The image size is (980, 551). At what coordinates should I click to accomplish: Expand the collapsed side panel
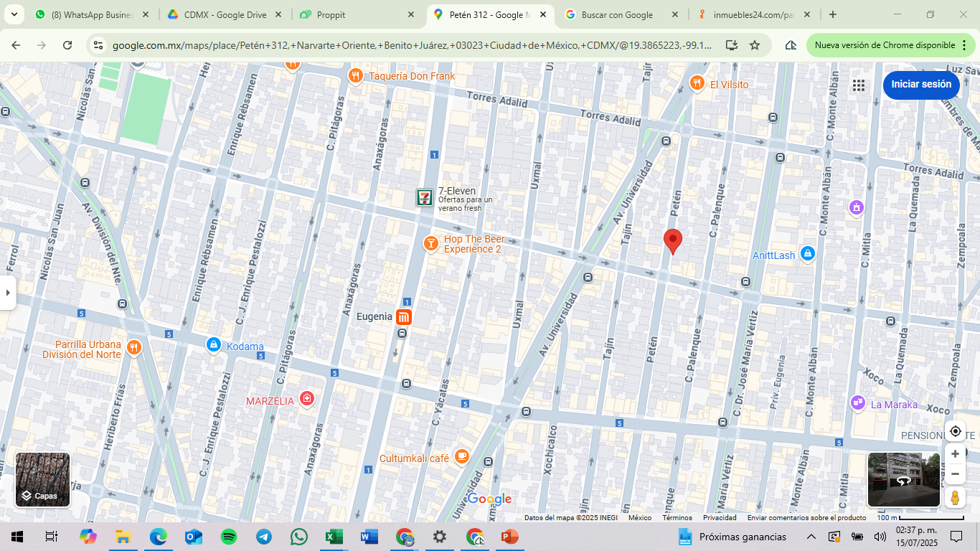[7, 293]
